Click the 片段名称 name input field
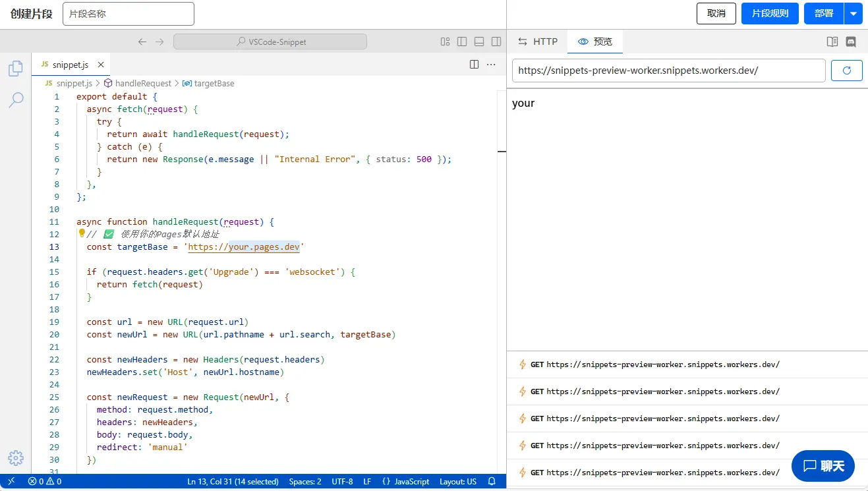The image size is (868, 491). [x=129, y=14]
